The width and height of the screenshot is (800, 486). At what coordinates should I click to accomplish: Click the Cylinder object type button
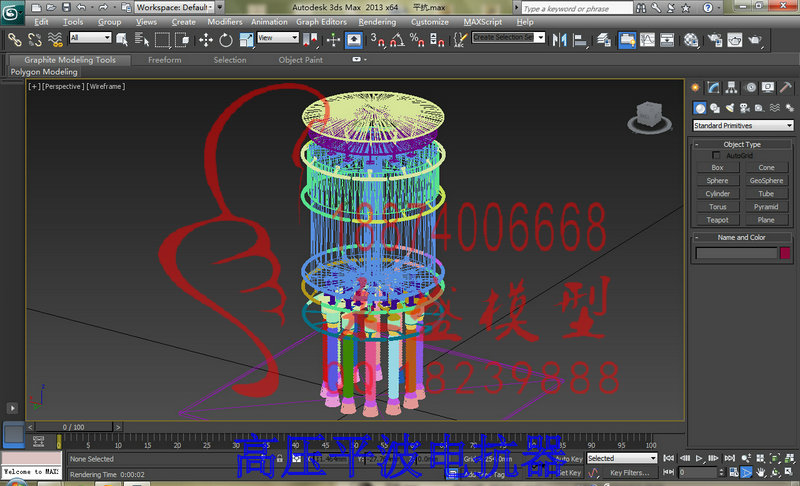click(717, 194)
